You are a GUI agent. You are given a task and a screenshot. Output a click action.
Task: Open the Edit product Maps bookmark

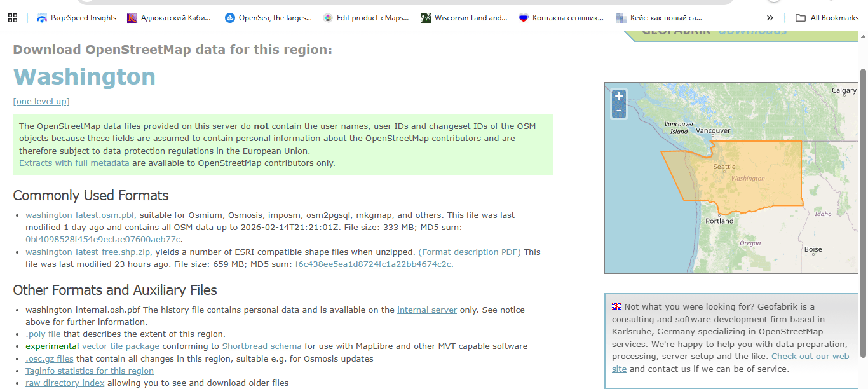click(x=366, y=18)
